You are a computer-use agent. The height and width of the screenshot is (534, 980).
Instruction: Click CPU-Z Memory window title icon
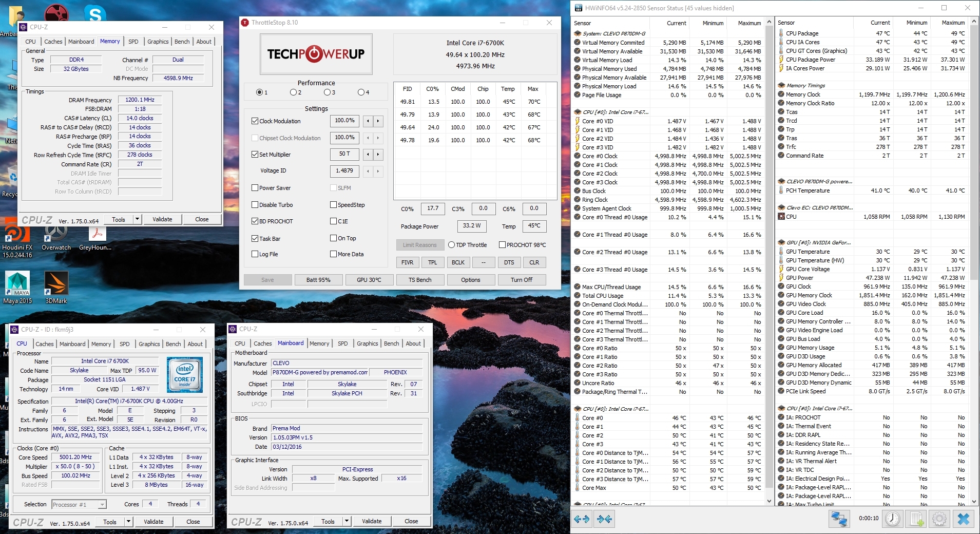click(x=23, y=27)
